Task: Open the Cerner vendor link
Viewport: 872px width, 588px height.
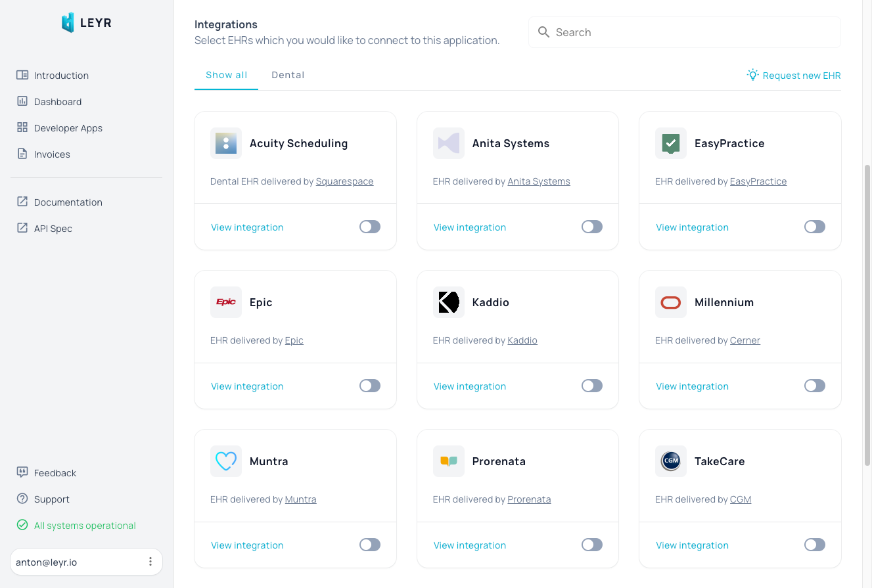Action: (x=745, y=340)
